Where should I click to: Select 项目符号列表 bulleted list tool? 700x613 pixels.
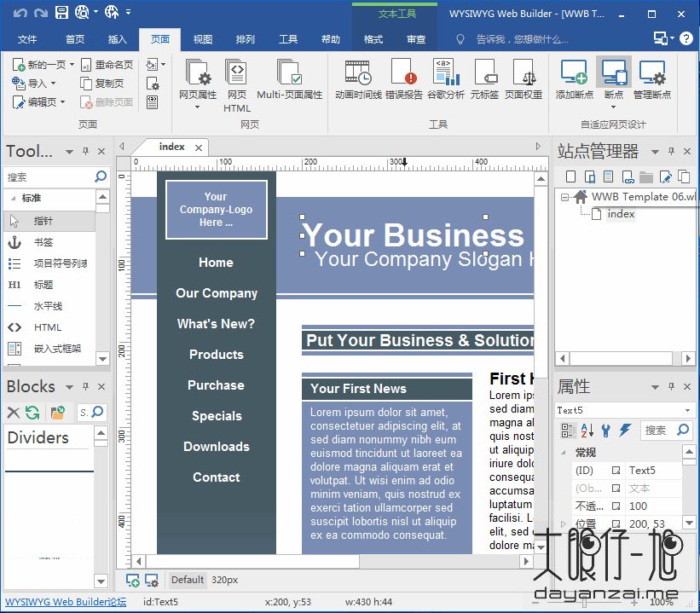pos(49,263)
